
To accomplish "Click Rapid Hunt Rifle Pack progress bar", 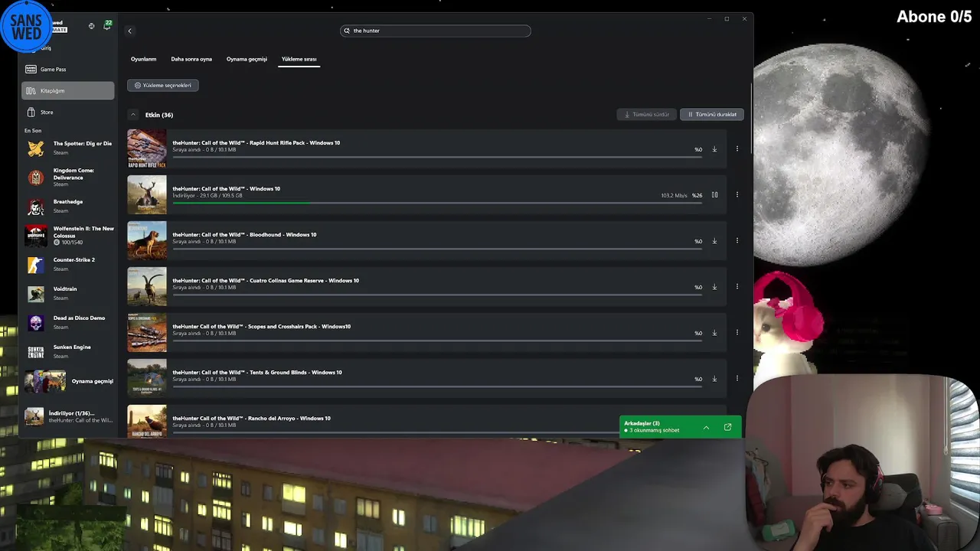I will [437, 157].
